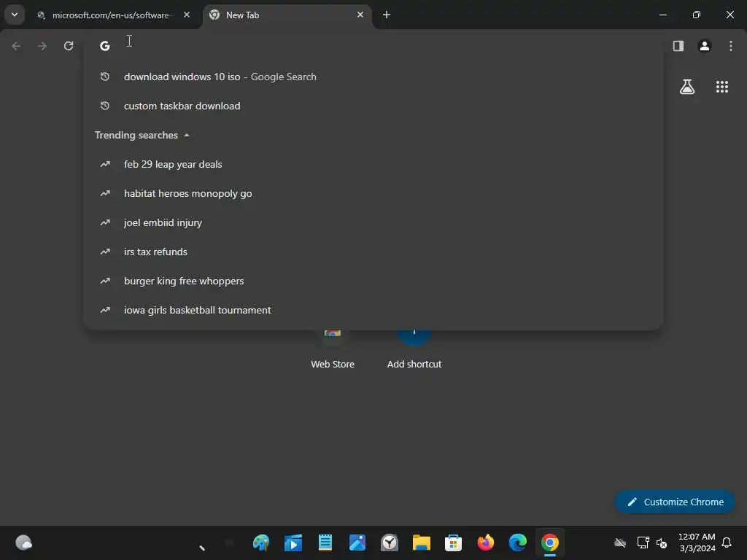Click Customize Chrome button
The height and width of the screenshot is (560, 747).
tap(675, 502)
